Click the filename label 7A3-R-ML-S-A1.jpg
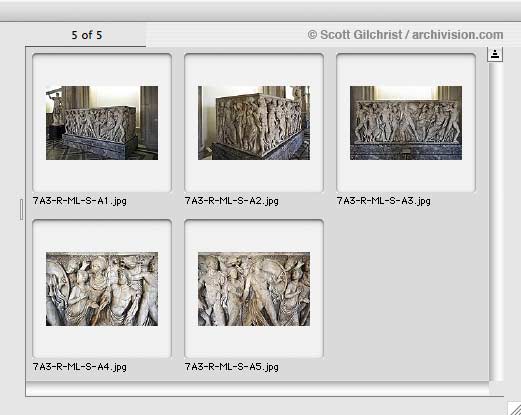Image resolution: width=521 pixels, height=415 pixels. coord(80,201)
